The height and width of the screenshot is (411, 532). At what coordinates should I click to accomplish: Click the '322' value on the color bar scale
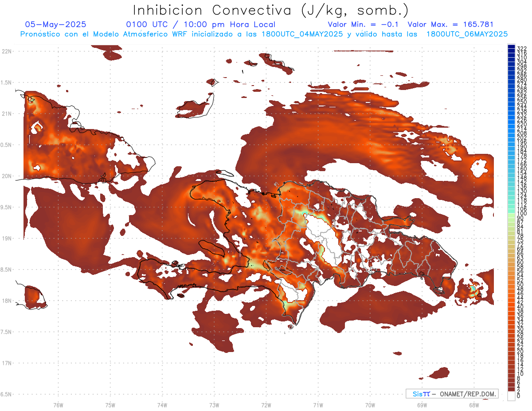coord(522,48)
